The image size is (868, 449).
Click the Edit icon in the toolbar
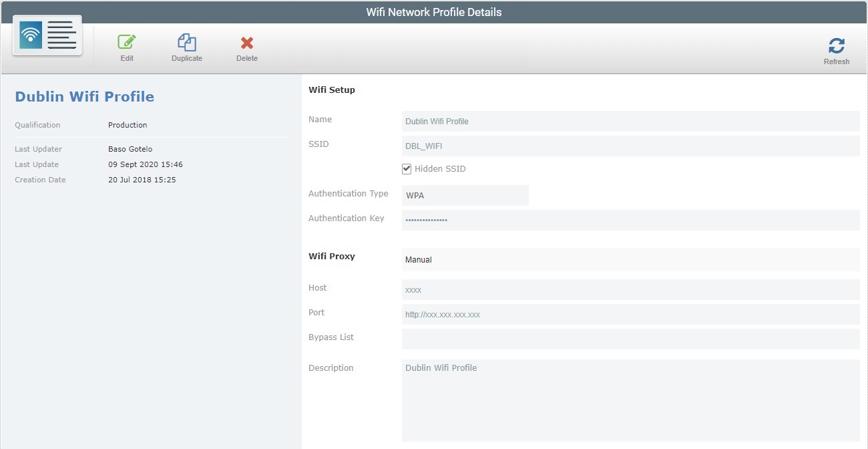(x=126, y=42)
